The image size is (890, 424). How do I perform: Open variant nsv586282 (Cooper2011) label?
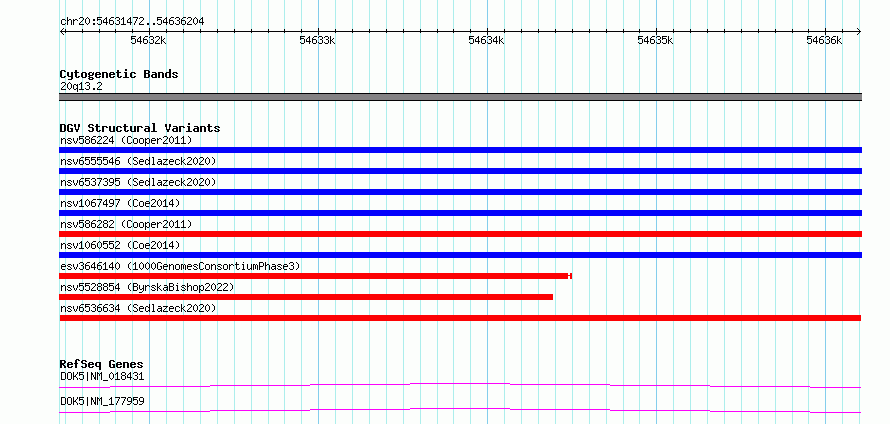click(x=126, y=224)
